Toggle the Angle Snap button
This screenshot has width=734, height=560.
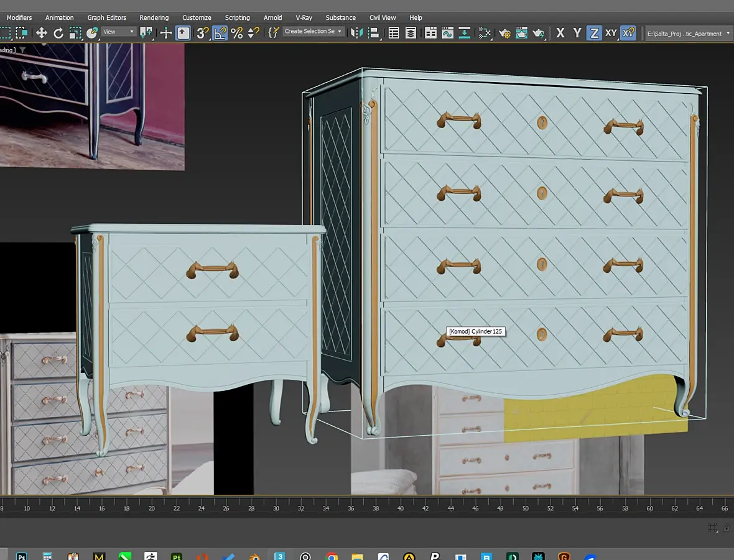(220, 33)
